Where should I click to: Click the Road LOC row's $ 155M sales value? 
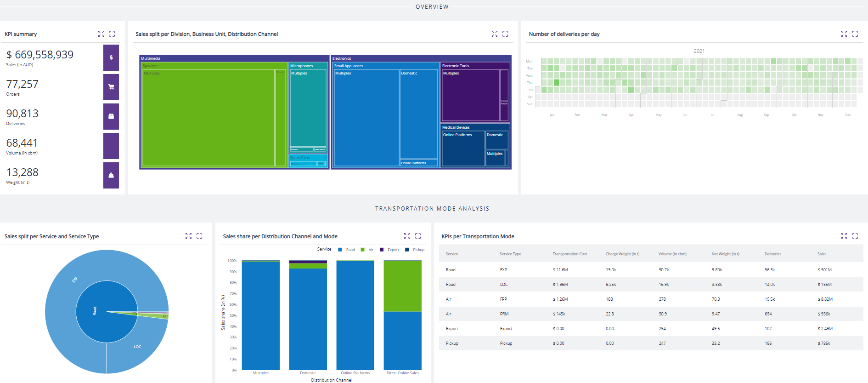coord(824,285)
